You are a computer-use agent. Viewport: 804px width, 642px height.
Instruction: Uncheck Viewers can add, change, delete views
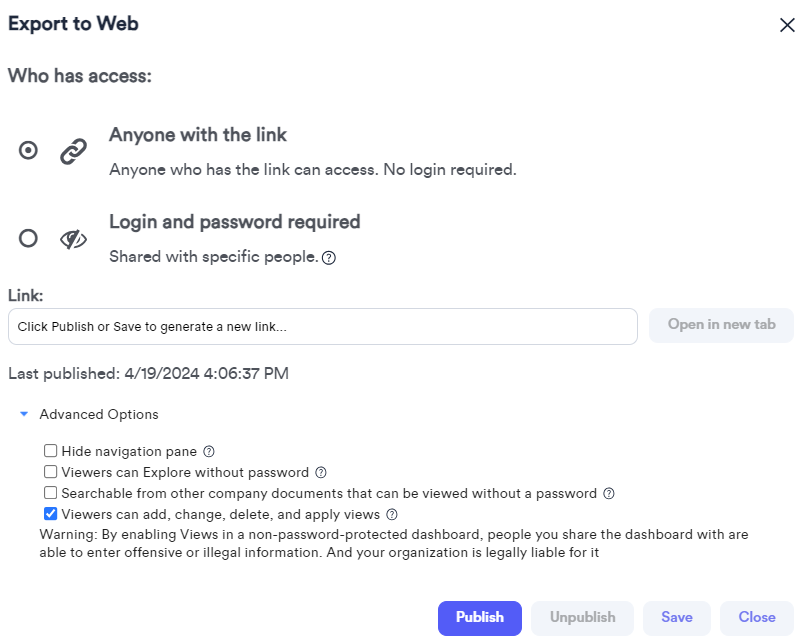50,514
